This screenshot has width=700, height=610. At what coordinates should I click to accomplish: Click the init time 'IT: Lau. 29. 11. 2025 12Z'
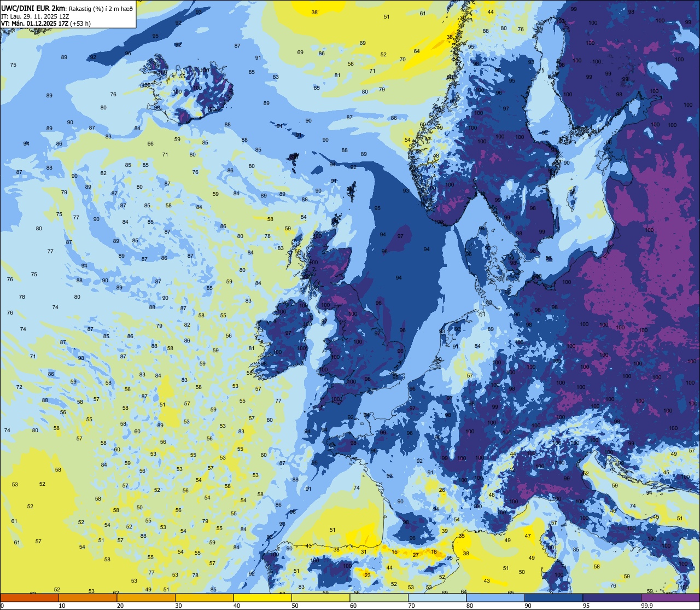click(36, 16)
